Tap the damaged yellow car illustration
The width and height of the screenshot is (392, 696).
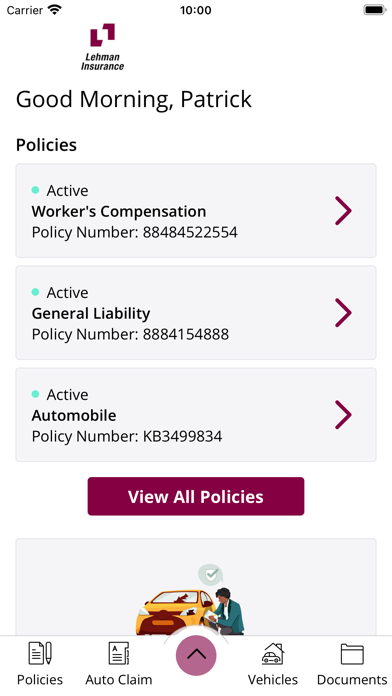(x=175, y=612)
